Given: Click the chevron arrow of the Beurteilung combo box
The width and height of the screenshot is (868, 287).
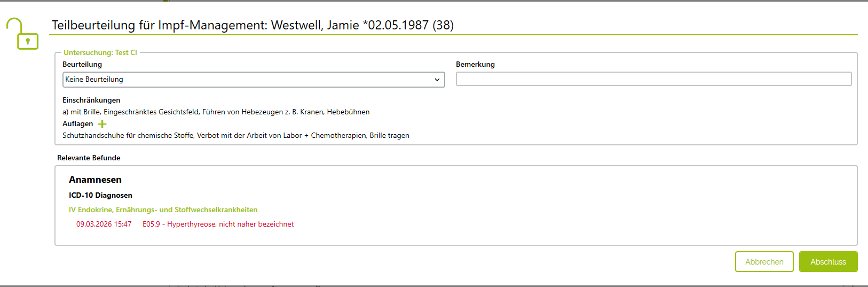Looking at the screenshot, I should (437, 80).
